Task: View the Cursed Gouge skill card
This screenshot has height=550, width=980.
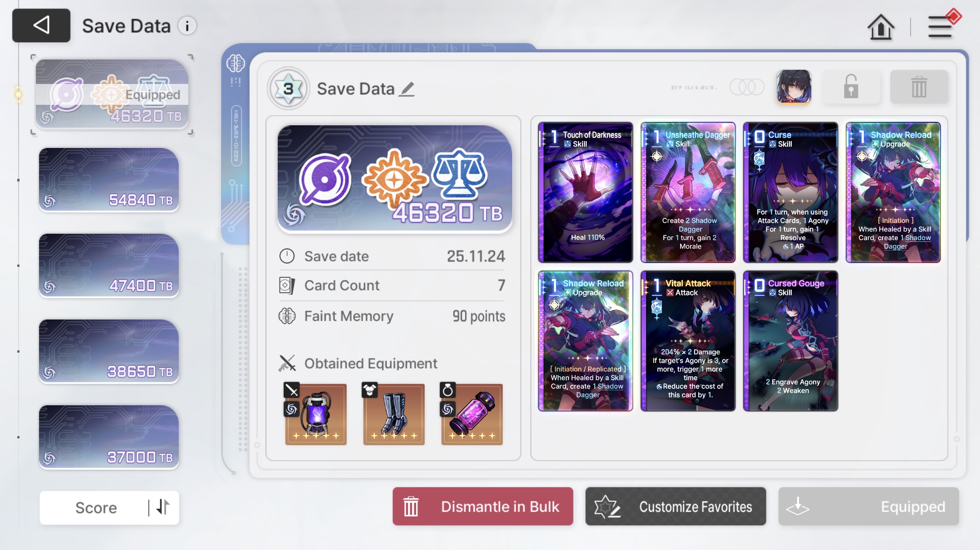Action: (790, 341)
